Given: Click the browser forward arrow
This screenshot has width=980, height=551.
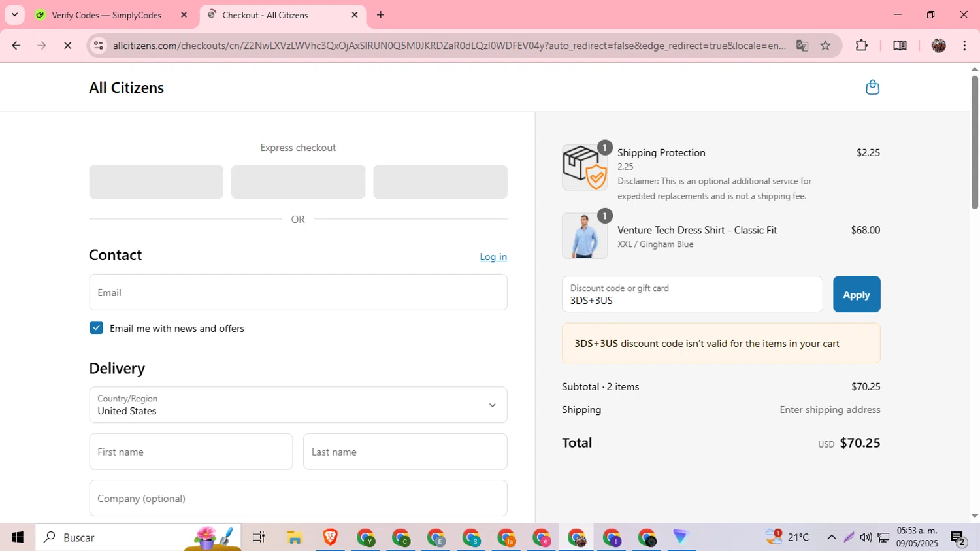Looking at the screenshot, I should (x=42, y=46).
